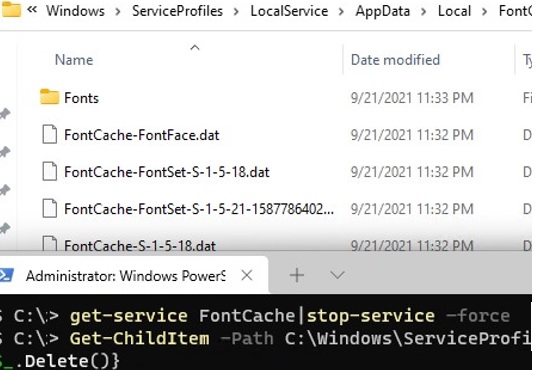Navigate to LocalService in the breadcrumb
The width and height of the screenshot is (535, 370).
[x=289, y=11]
